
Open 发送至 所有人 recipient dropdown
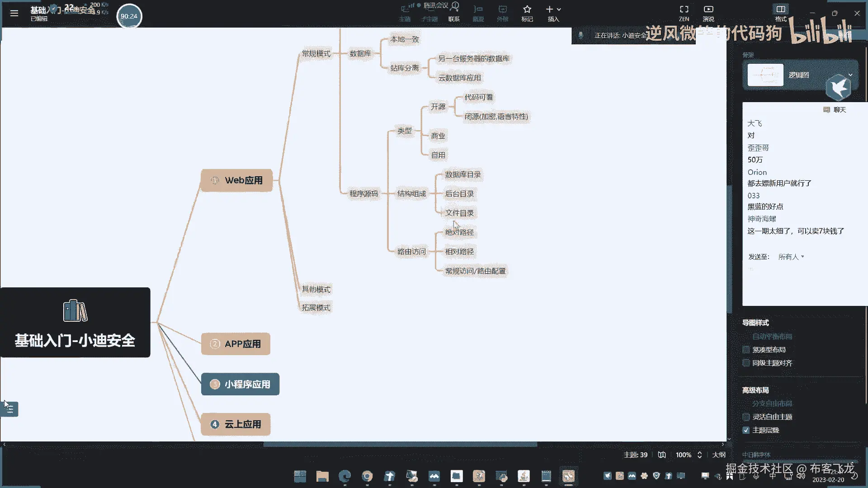[x=791, y=257]
